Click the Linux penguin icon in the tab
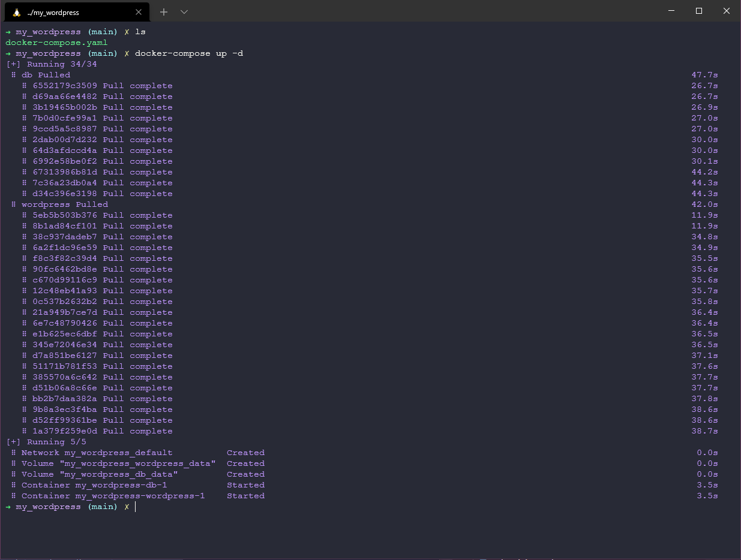 (x=17, y=12)
